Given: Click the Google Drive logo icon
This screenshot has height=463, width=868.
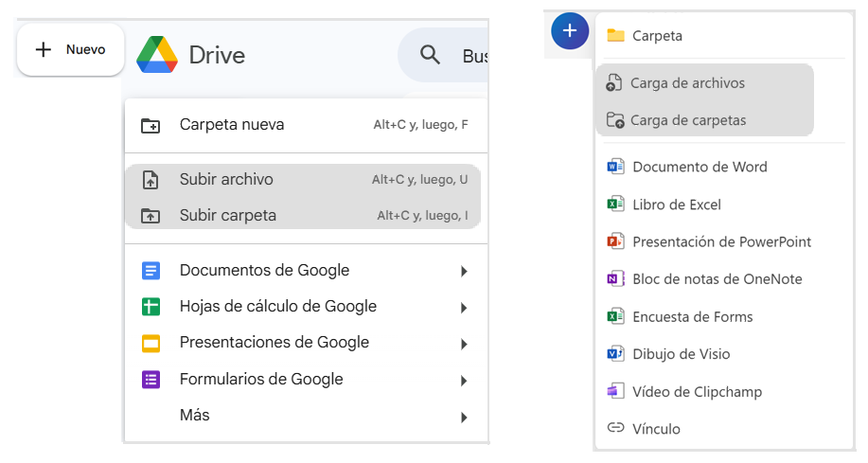Looking at the screenshot, I should (157, 55).
